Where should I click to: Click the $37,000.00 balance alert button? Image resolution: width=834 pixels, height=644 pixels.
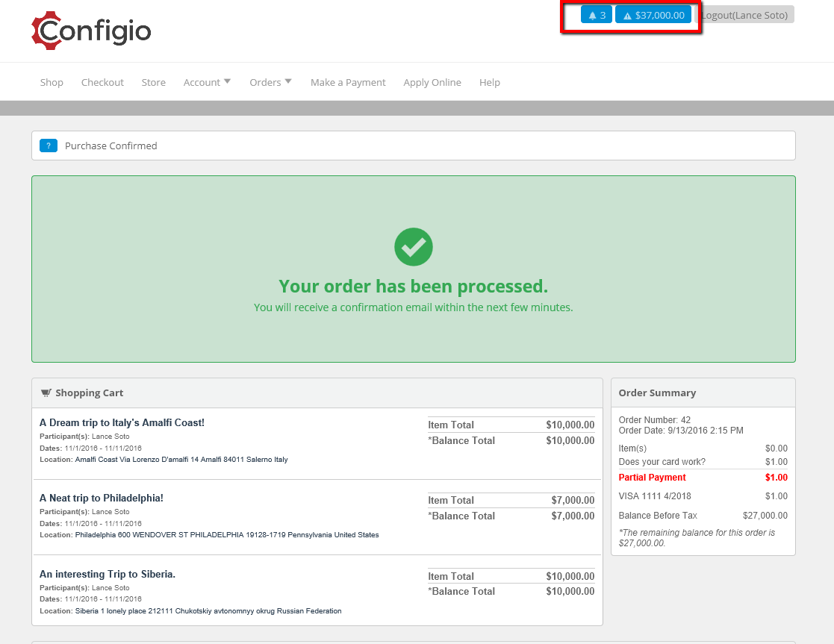click(x=653, y=15)
